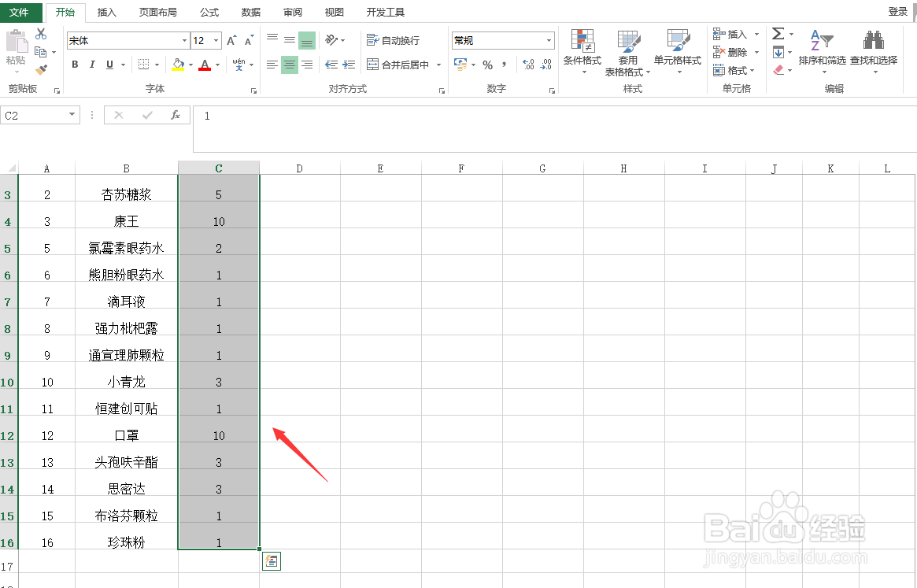Viewport: 917px width, 588px height.
Task: Click the decrease decimal icon
Action: (x=546, y=65)
